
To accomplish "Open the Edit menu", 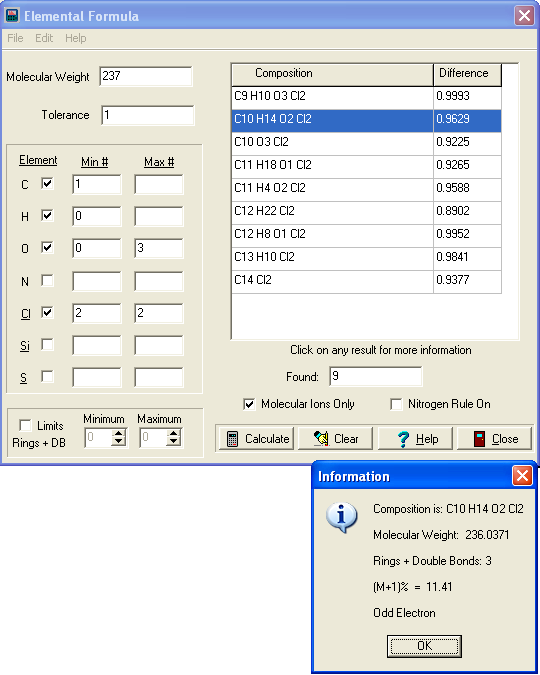I will pyautogui.click(x=44, y=38).
